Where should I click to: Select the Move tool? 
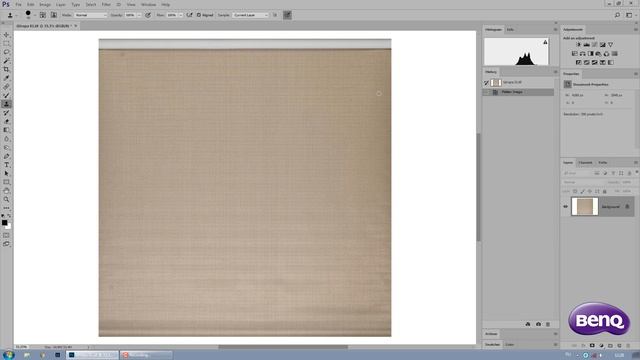point(6,35)
